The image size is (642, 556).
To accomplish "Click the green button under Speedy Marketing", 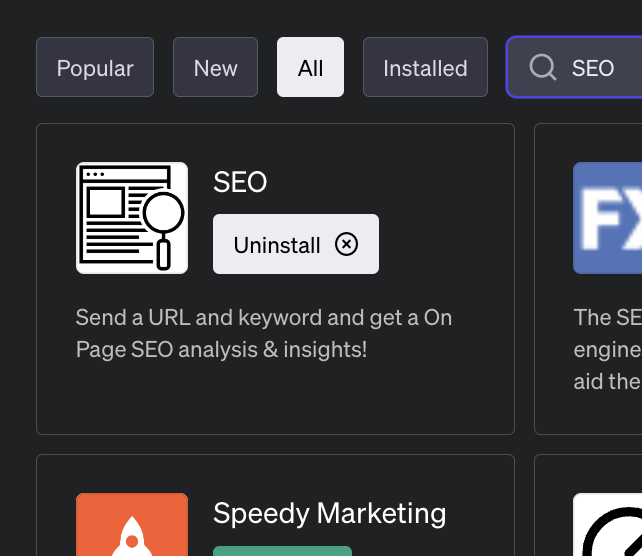I will (x=283, y=551).
